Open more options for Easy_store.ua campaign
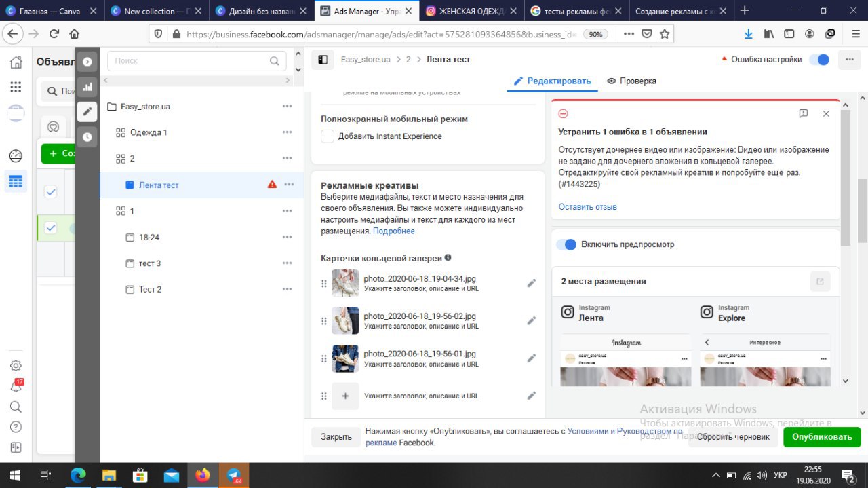868x488 pixels. [x=288, y=107]
